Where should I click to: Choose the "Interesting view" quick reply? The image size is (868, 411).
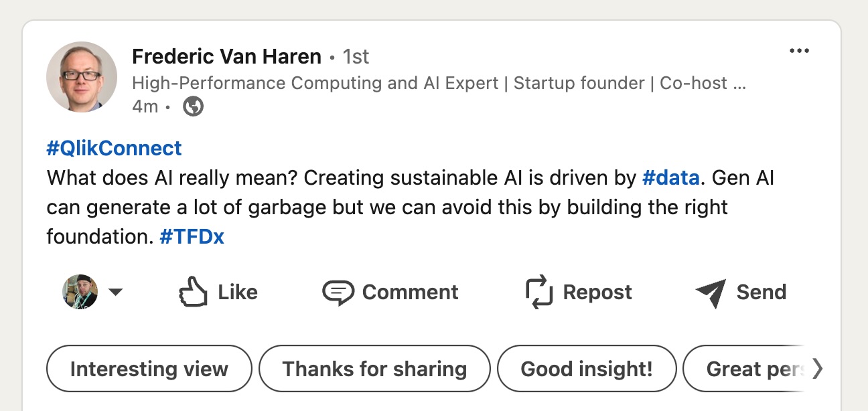pyautogui.click(x=149, y=369)
